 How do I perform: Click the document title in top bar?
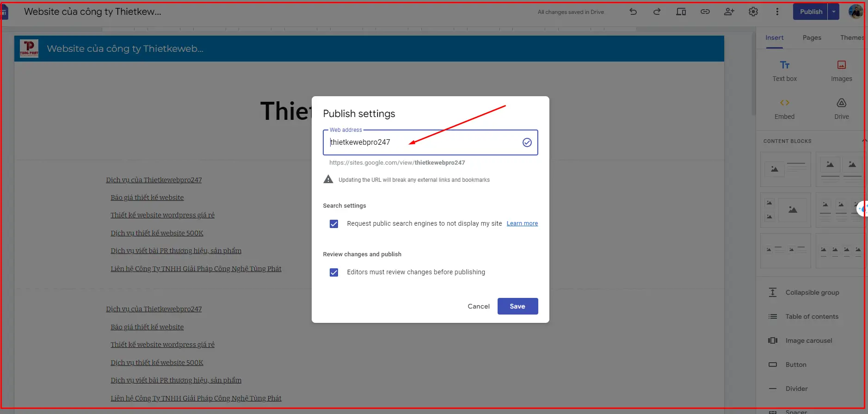(92, 12)
